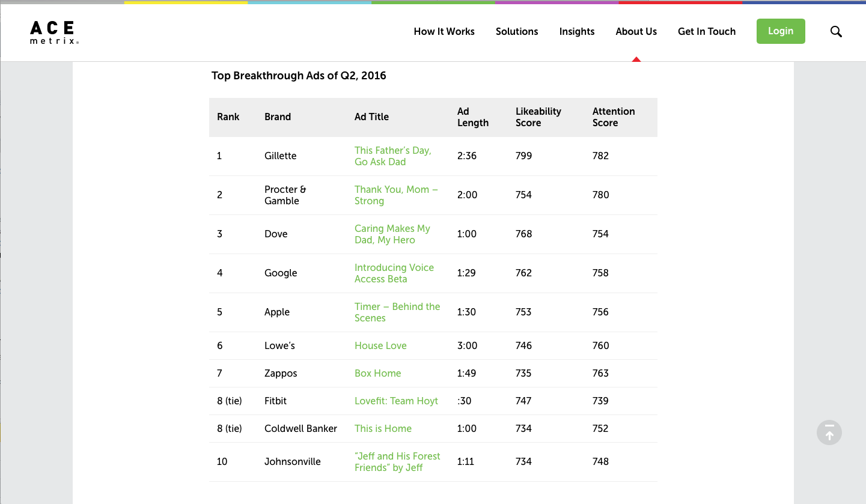Click the Johnsonville brand cell

293,462
